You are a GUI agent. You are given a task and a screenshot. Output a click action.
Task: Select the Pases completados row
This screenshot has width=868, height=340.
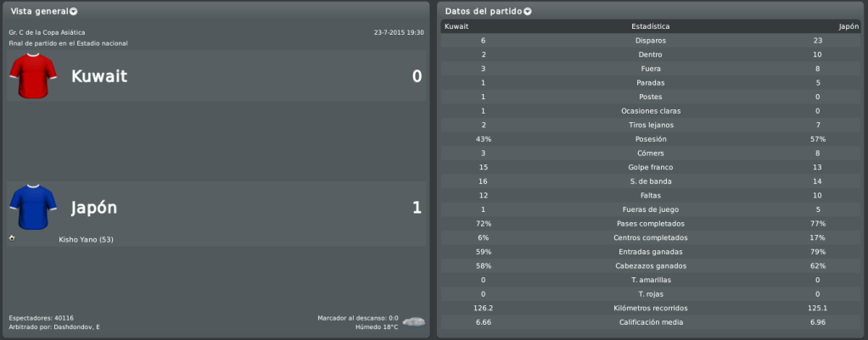point(651,224)
